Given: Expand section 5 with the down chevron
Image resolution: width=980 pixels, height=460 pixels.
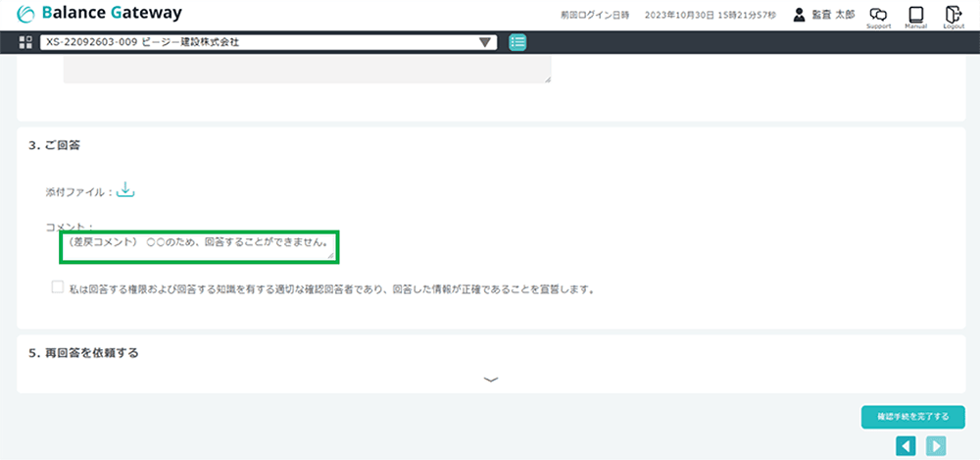Looking at the screenshot, I should click(491, 379).
